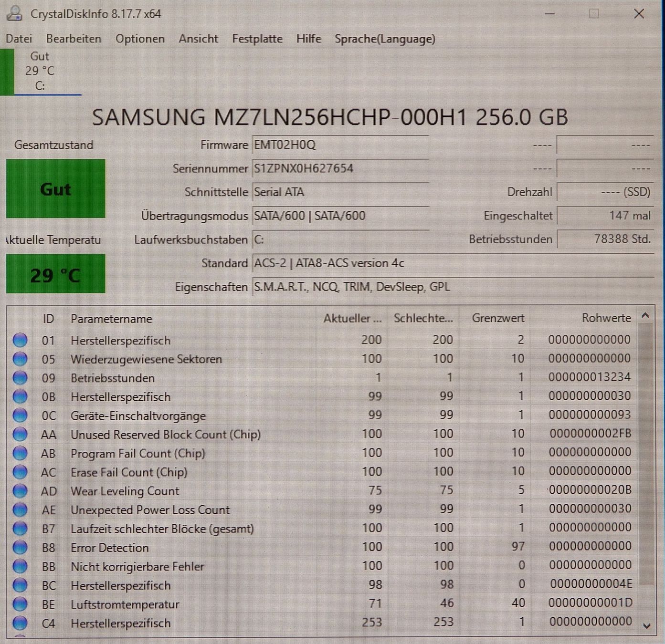
Task: Click status icon for Laufzeit schlechter Blöcke row
Action: pyautogui.click(x=20, y=529)
